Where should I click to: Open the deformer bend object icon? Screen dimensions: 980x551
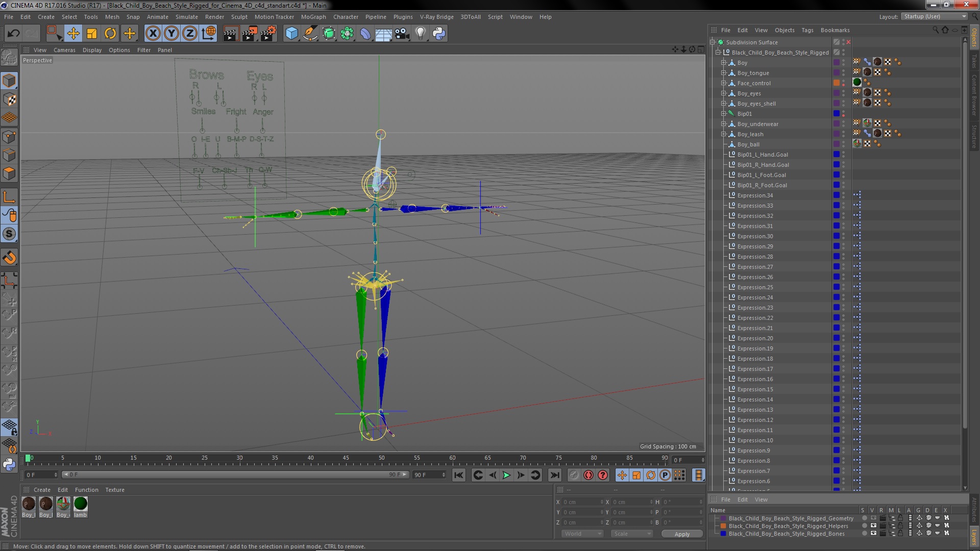[365, 34]
